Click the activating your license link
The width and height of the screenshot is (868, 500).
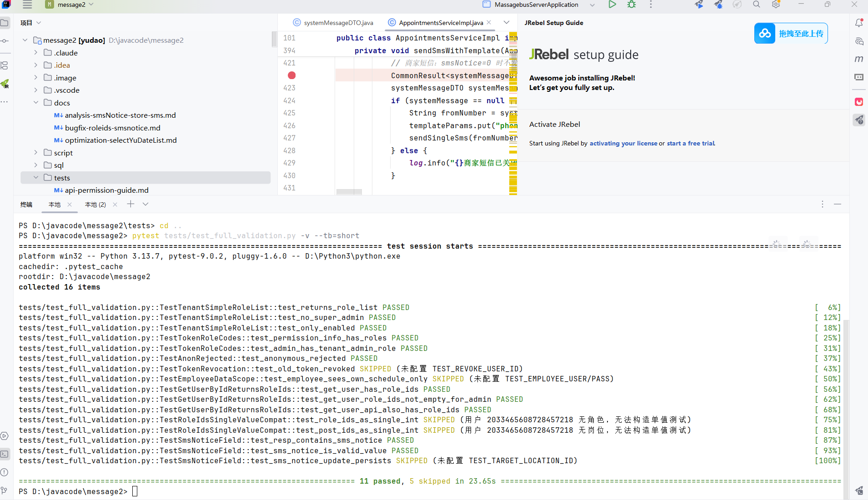click(623, 143)
